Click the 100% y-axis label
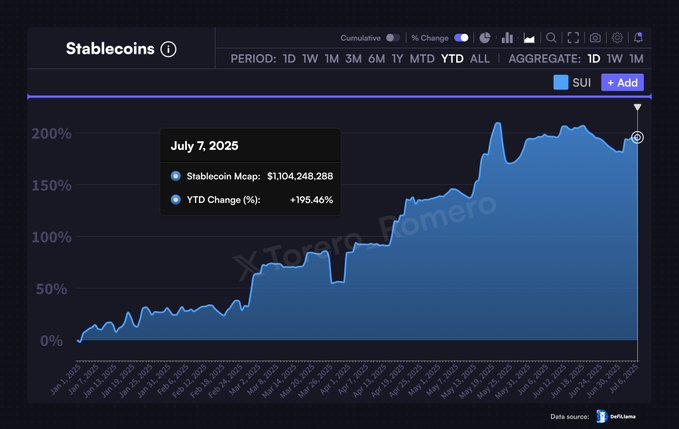 52,237
